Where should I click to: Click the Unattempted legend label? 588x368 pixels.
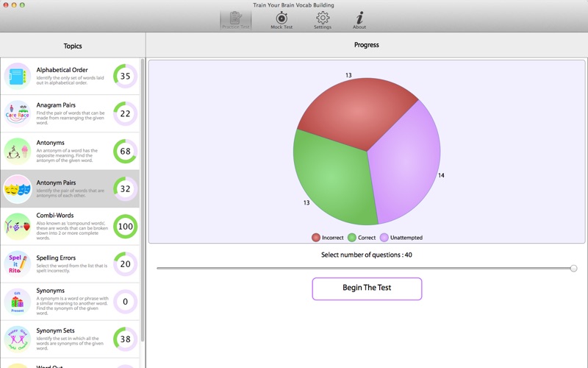(406, 238)
